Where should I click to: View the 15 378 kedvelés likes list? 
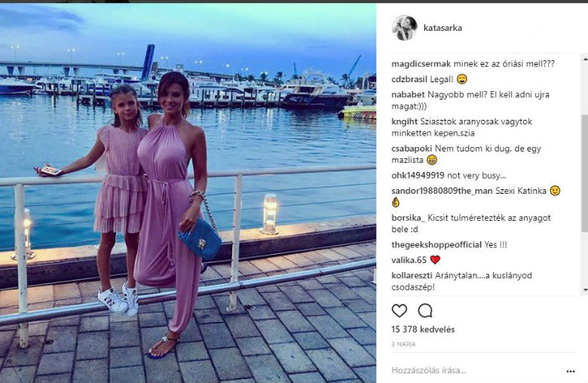point(423,329)
